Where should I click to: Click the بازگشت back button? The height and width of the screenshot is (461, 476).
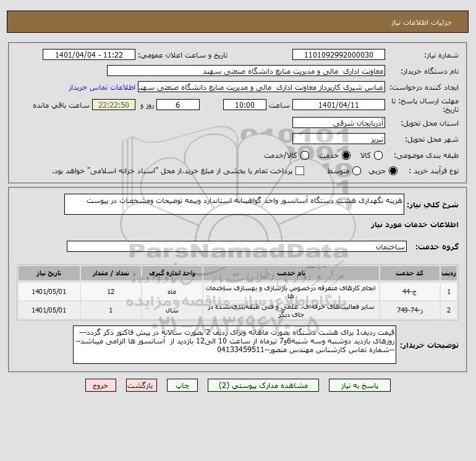coord(142,386)
